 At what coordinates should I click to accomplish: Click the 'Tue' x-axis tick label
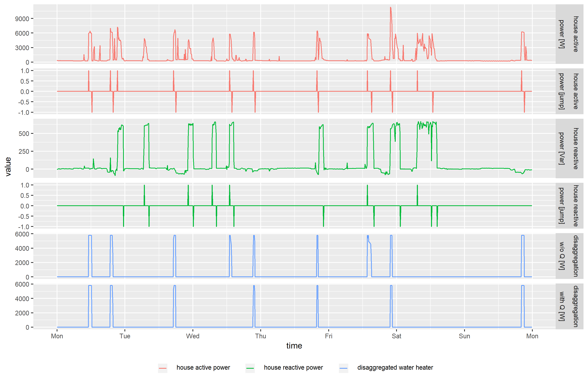point(125,336)
